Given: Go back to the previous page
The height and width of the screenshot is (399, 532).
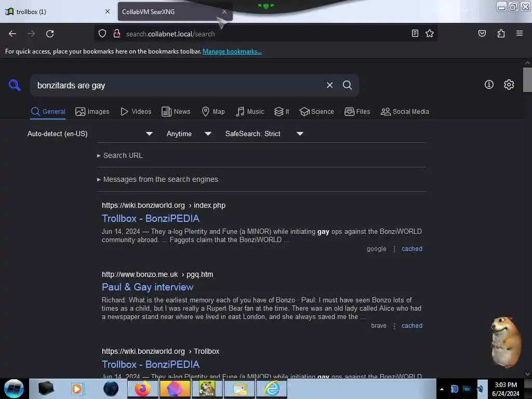Looking at the screenshot, I should [12, 34].
